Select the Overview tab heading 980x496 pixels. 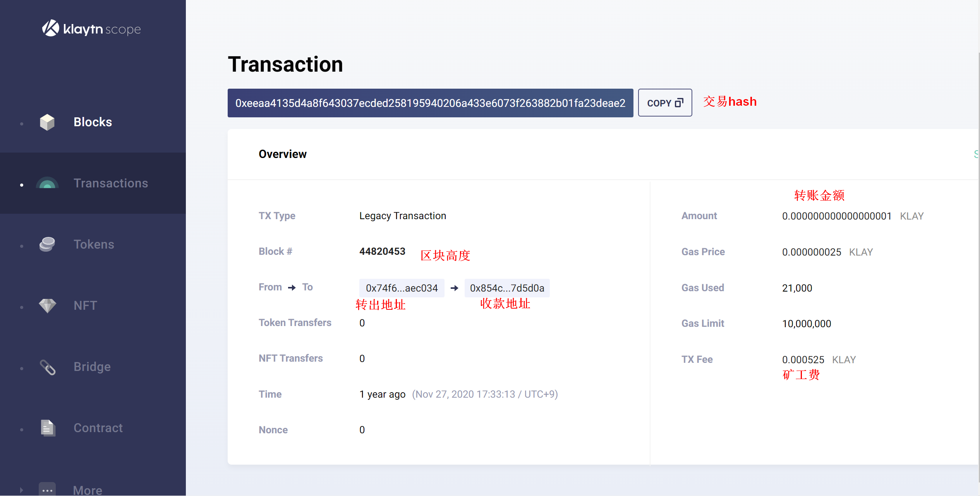282,154
